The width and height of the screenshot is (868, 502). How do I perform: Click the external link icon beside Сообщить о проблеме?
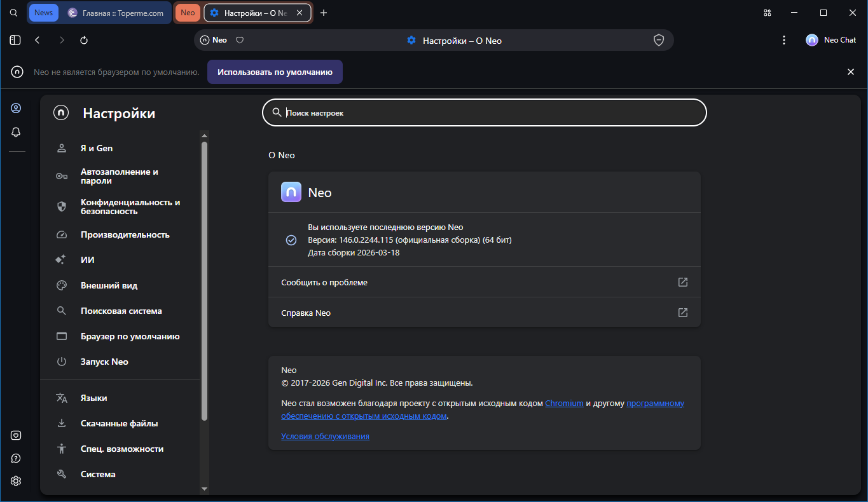coord(683,282)
